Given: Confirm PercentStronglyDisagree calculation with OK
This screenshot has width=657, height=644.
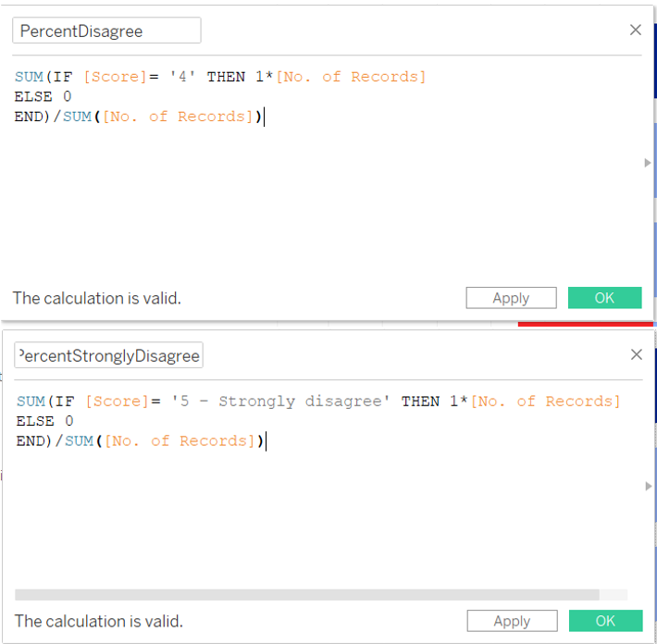Looking at the screenshot, I should (605, 621).
